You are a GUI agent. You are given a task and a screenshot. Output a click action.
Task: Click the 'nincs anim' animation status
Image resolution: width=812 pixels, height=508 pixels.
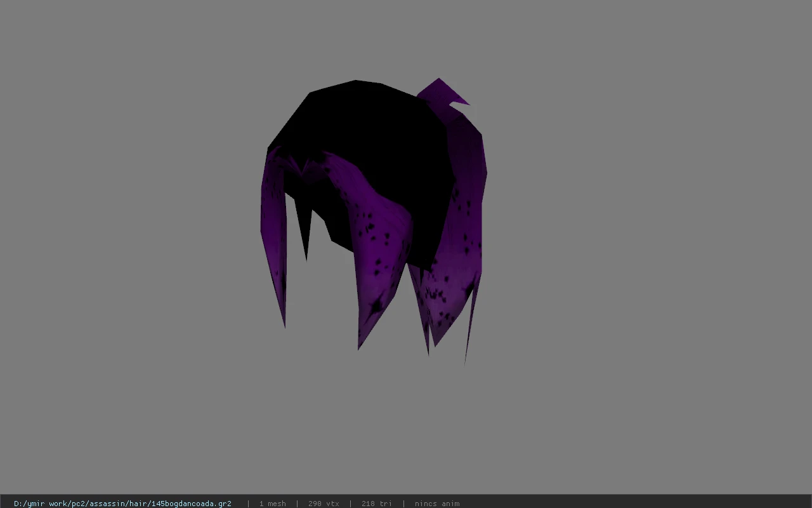tap(437, 504)
